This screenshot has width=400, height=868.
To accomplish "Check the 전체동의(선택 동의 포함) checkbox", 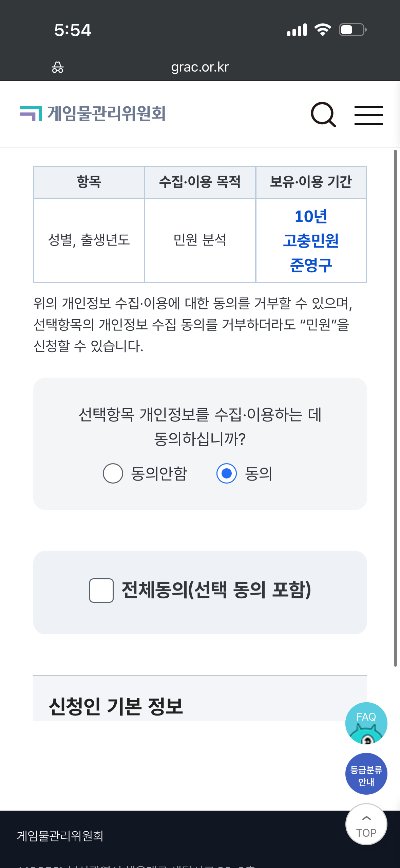I will [x=101, y=591].
